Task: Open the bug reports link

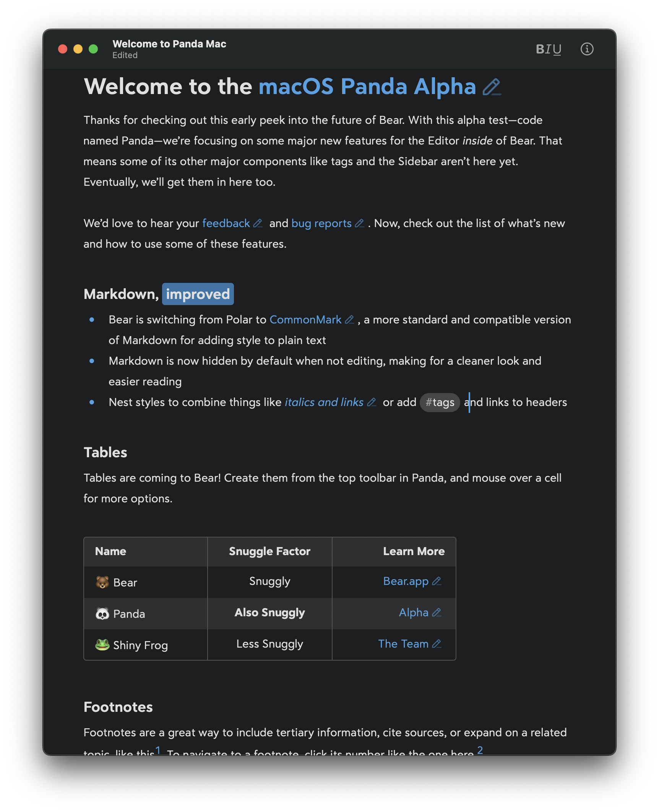Action: click(x=321, y=223)
